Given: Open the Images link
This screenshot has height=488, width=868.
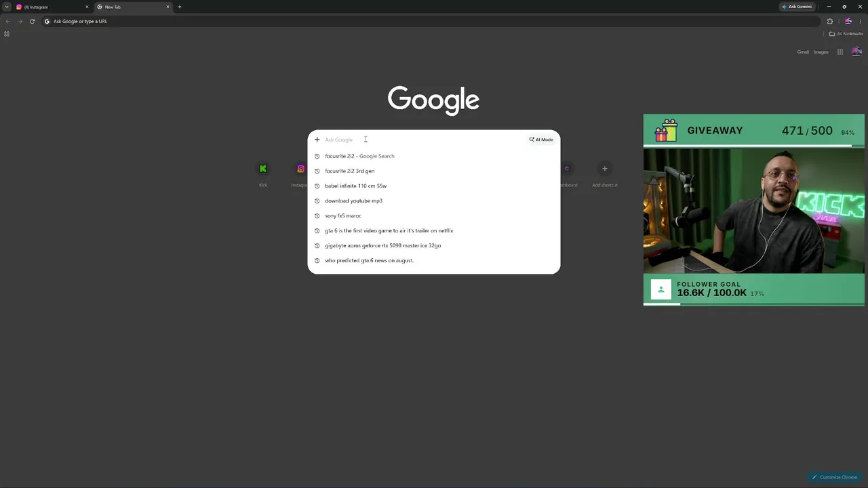Looking at the screenshot, I should point(821,52).
